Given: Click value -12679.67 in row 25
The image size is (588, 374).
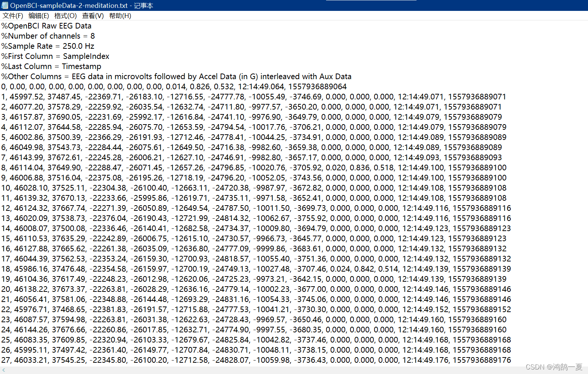Looking at the screenshot, I should coord(190,340).
